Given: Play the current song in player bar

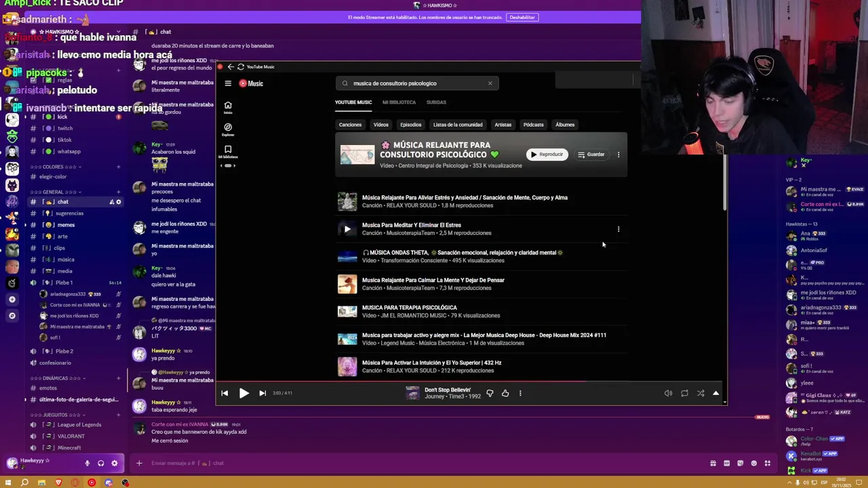Looking at the screenshot, I should tap(244, 393).
